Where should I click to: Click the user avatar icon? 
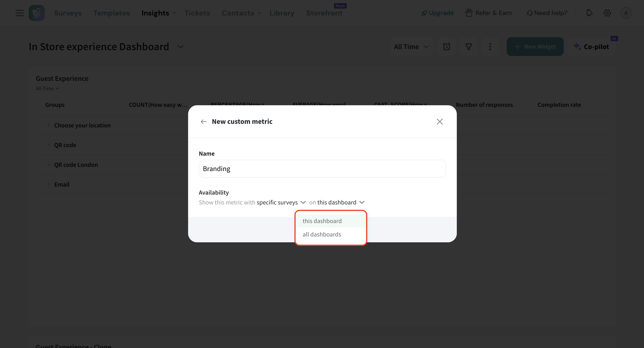626,13
